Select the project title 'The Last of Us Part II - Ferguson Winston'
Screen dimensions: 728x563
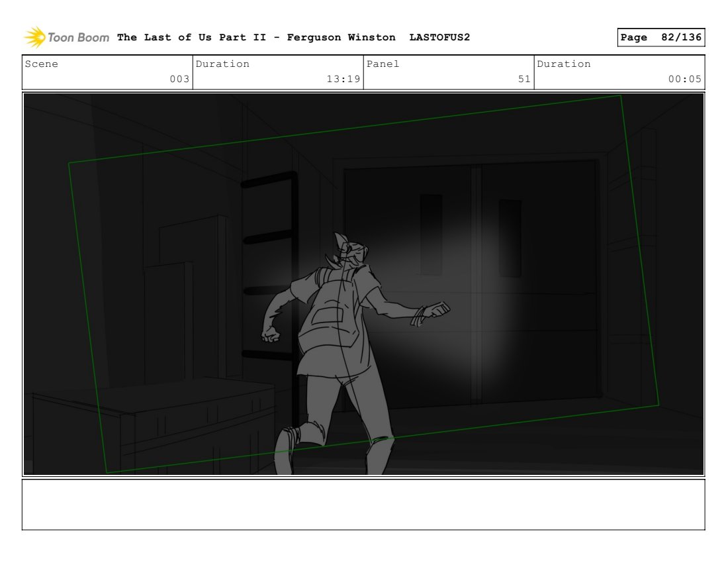tap(256, 37)
